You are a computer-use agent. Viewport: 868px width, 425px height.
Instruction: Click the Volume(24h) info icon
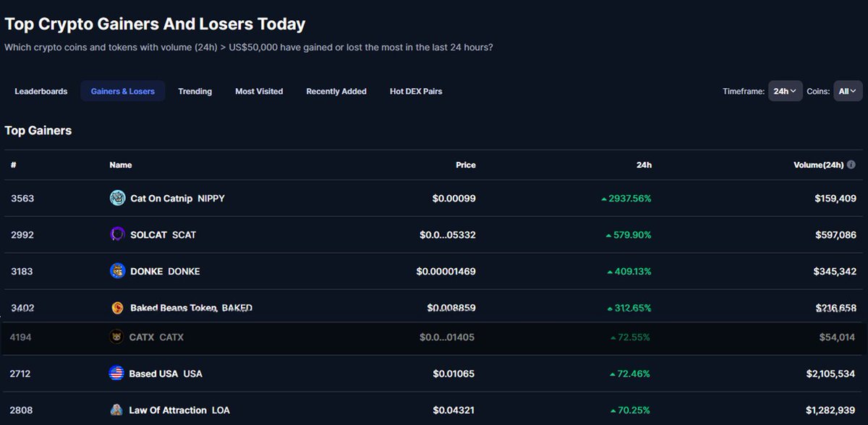851,165
